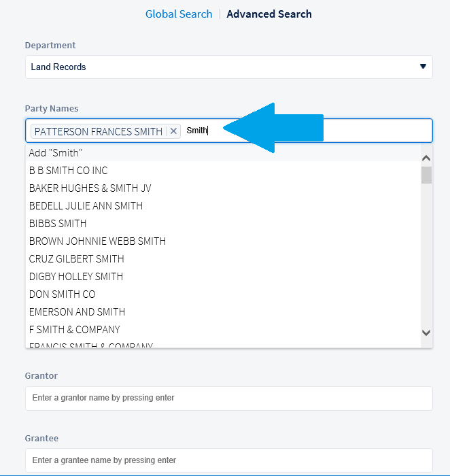The width and height of the screenshot is (450, 476).
Task: Select EMERSON AND SMITH
Action: [77, 312]
